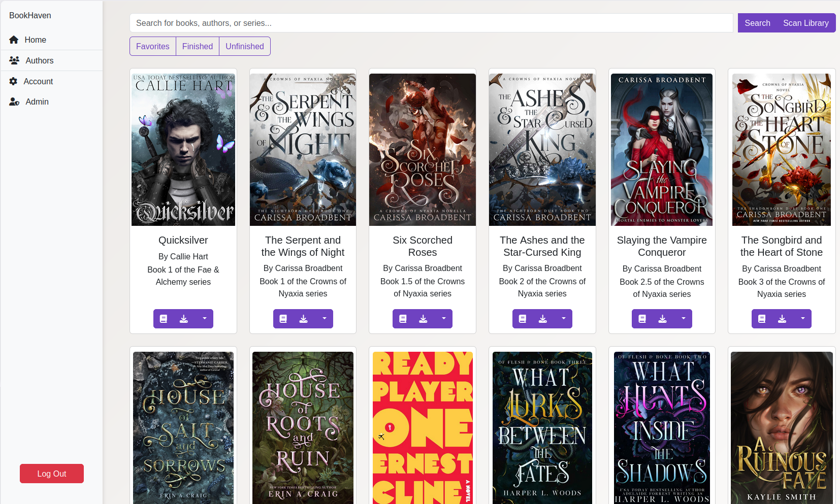The height and width of the screenshot is (504, 840).
Task: Click The Songbird and the Heart of Stone cover
Action: (x=782, y=150)
